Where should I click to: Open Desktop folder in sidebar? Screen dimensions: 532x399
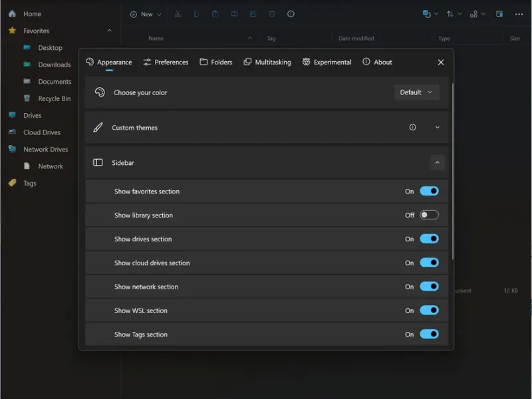50,47
